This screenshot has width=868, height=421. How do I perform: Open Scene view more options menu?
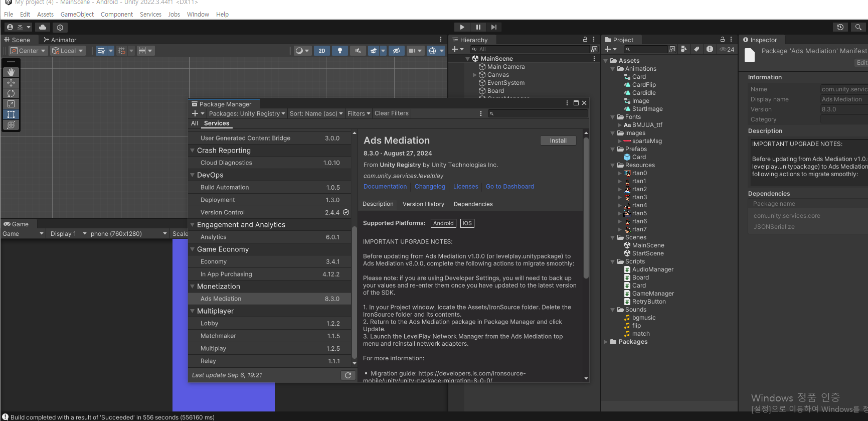pos(441,39)
